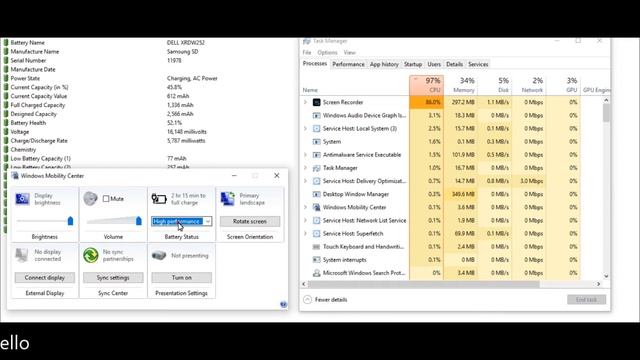Click the Task Manager title bar icon
Viewport: 640px width, 360px height.
tap(307, 41)
